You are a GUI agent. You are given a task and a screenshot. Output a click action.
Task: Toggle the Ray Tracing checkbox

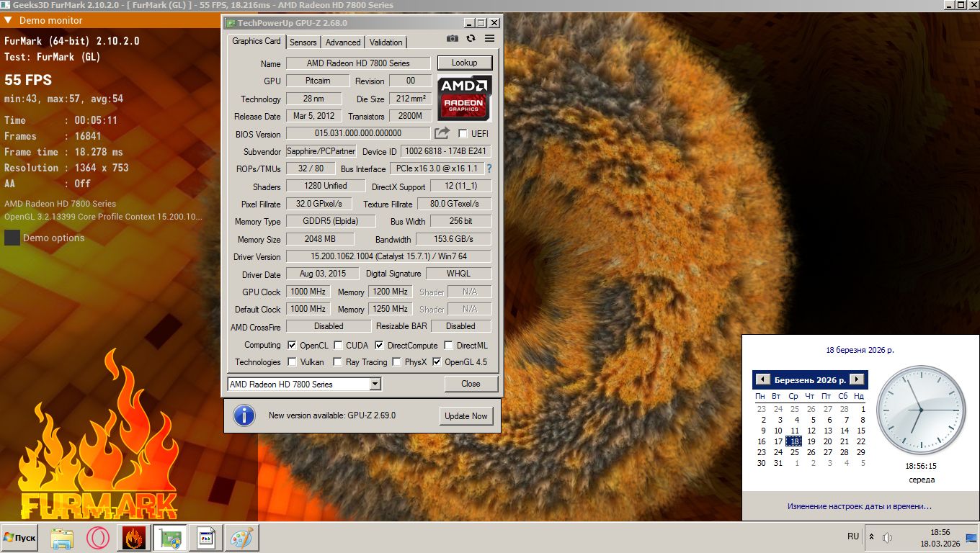[x=338, y=362]
